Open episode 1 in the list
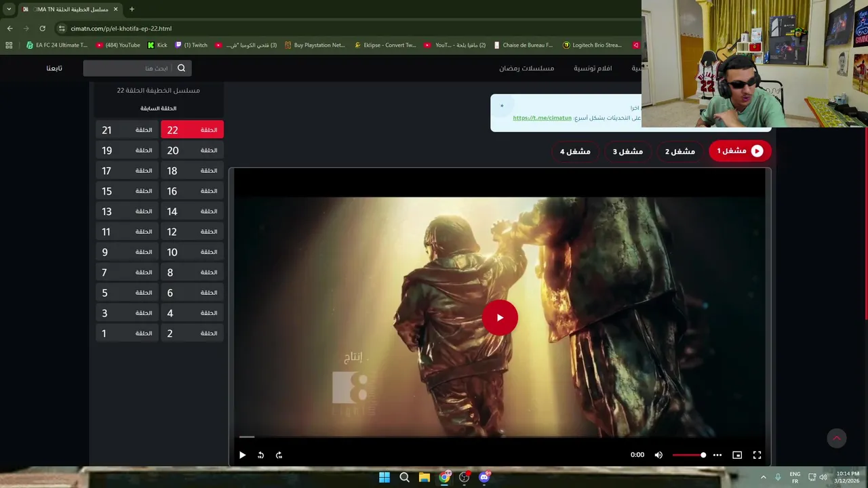Screen dimensions: 868x488 pyautogui.click(x=127, y=333)
